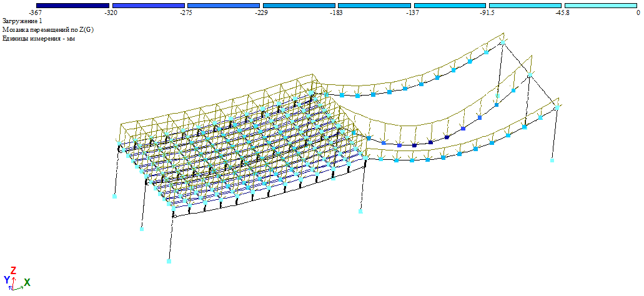Click the "Мозаика перемещений по Z(G)" text
The width and height of the screenshot is (644, 296).
pos(49,29)
